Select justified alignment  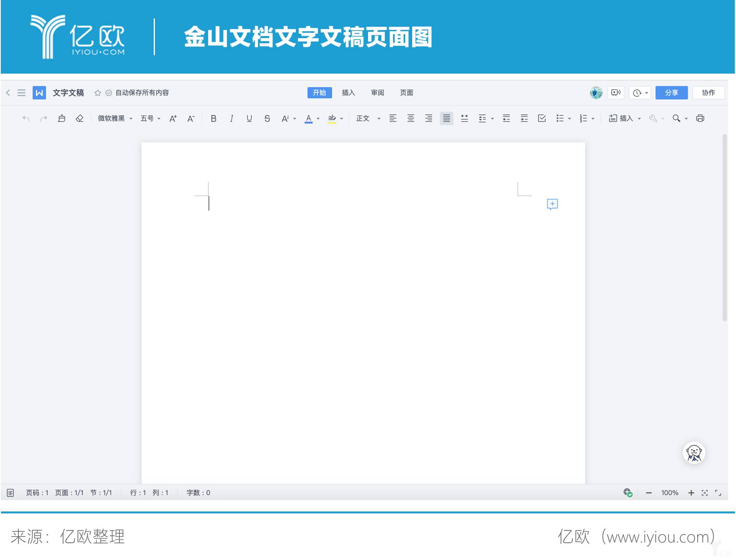coord(446,118)
